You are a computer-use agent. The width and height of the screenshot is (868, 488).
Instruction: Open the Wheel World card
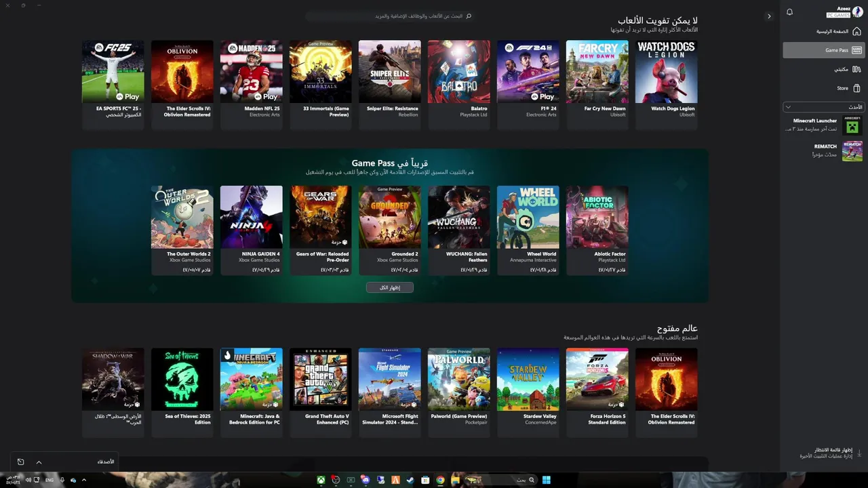[x=528, y=230]
